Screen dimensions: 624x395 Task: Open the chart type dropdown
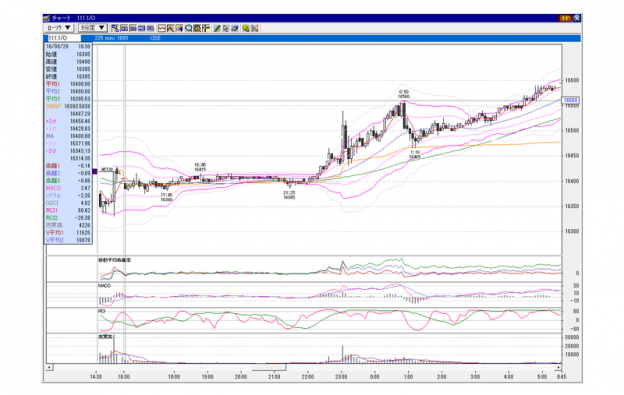[58, 28]
